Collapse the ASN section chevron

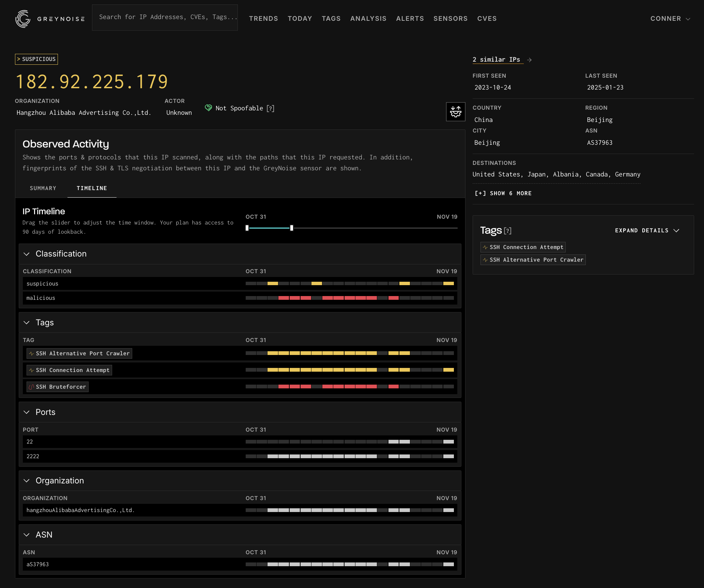[27, 535]
